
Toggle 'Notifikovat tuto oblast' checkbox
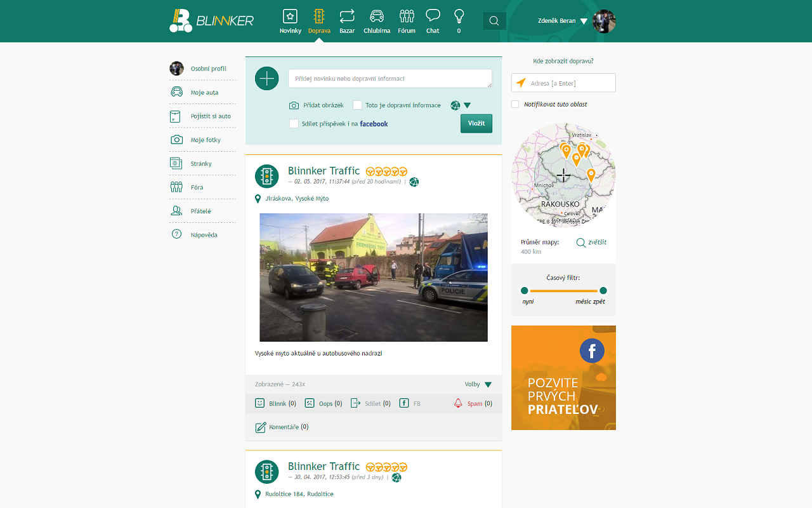tap(515, 104)
